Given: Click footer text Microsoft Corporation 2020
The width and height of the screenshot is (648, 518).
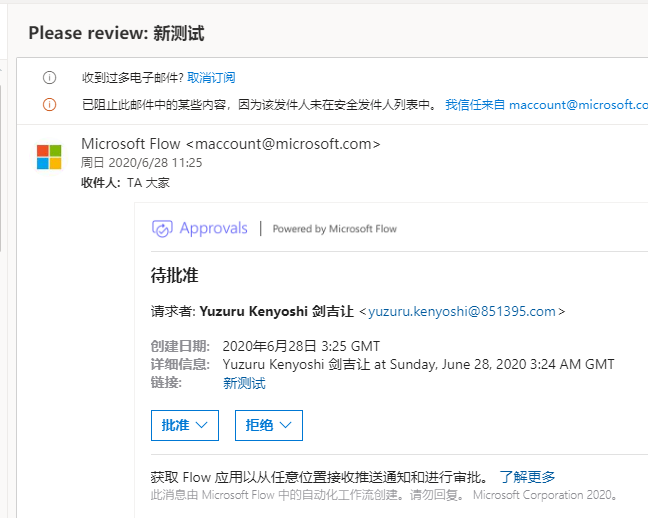Looking at the screenshot, I should tap(545, 495).
